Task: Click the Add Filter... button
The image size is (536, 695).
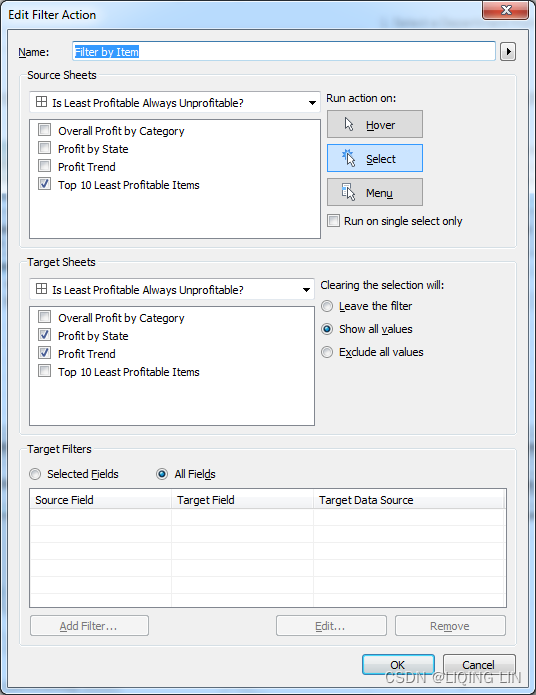Action: (89, 625)
